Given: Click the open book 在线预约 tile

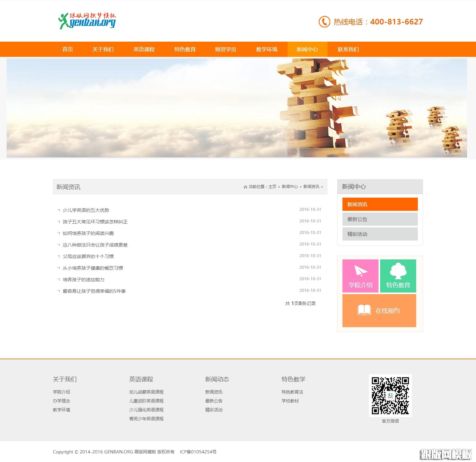Looking at the screenshot, I should pyautogui.click(x=379, y=311).
